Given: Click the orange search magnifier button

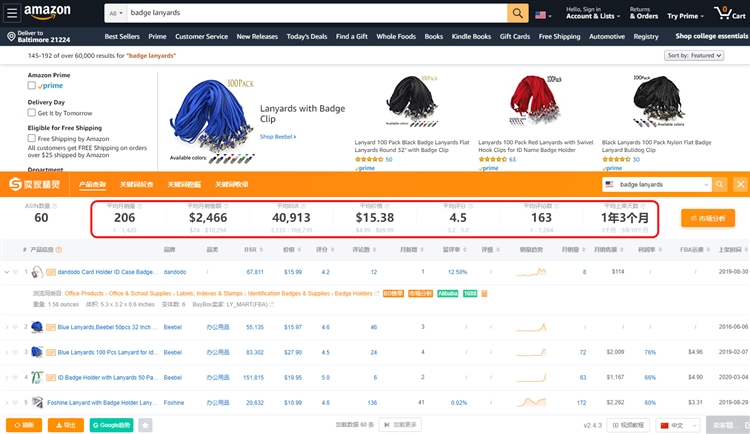Looking at the screenshot, I should tap(518, 13).
